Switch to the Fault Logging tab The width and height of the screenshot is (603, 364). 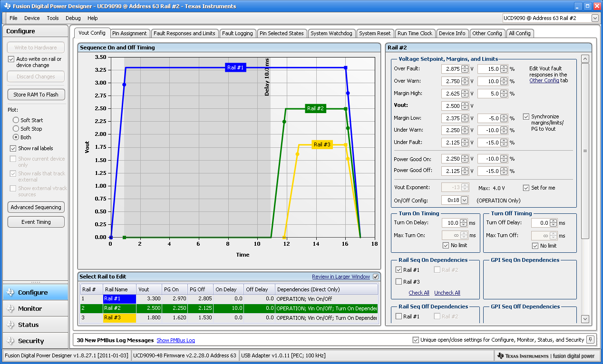(x=238, y=33)
